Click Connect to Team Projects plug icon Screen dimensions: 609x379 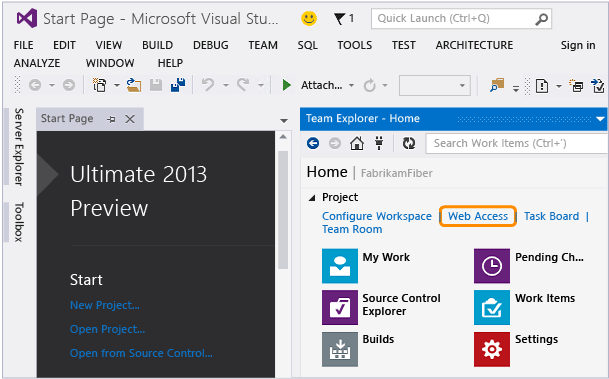tap(379, 143)
